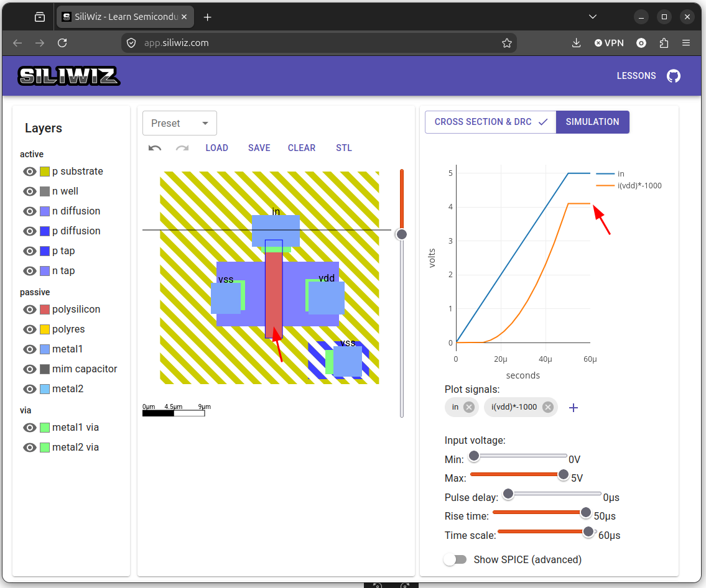Expand the browser tab list chevron
The height and width of the screenshot is (588, 706).
(x=593, y=17)
